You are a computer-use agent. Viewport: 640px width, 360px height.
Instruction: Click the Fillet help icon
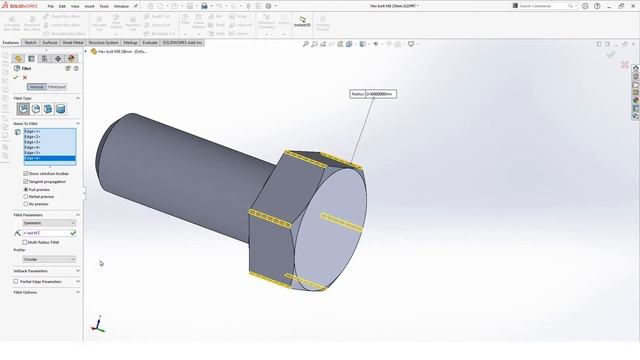(x=76, y=69)
